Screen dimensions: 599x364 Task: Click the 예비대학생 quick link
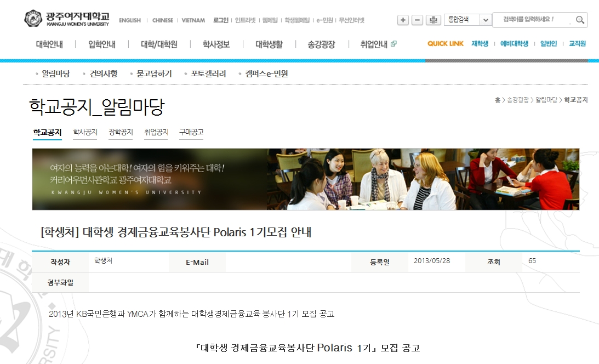514,43
